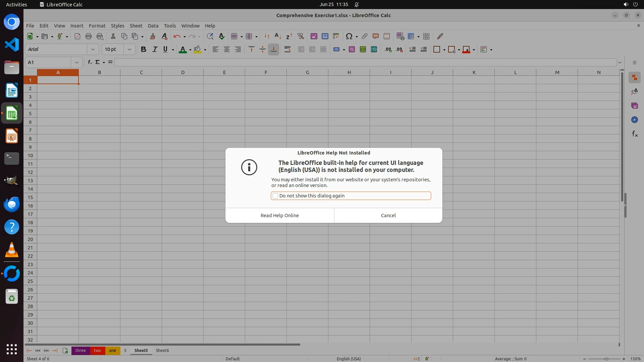Screen dimensions: 644x362
Task: Click the Insert Chart icon
Action: pos(325,36)
